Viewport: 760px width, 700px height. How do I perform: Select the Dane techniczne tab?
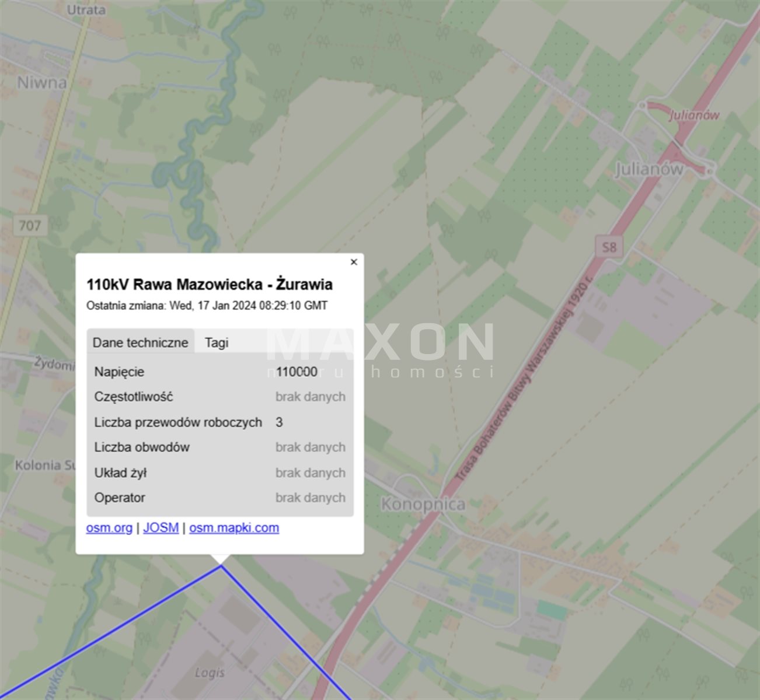pyautogui.click(x=140, y=342)
